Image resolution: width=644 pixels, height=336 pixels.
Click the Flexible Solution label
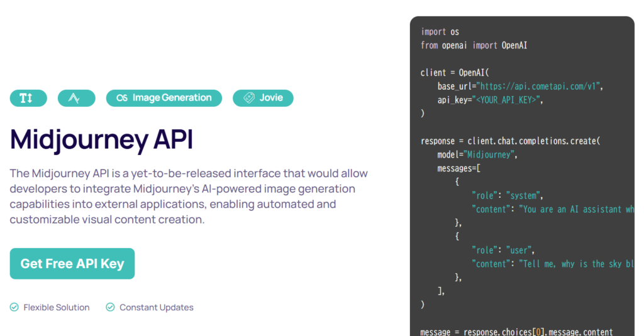(56, 307)
